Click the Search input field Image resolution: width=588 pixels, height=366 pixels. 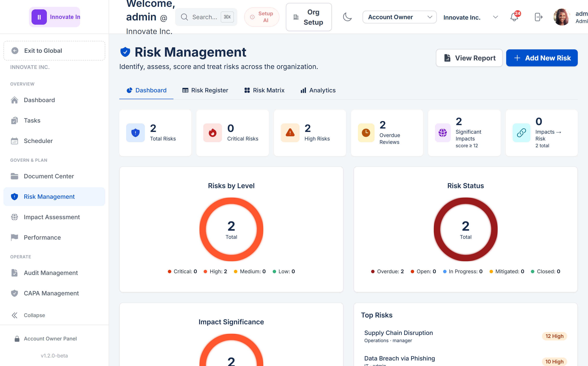click(206, 17)
